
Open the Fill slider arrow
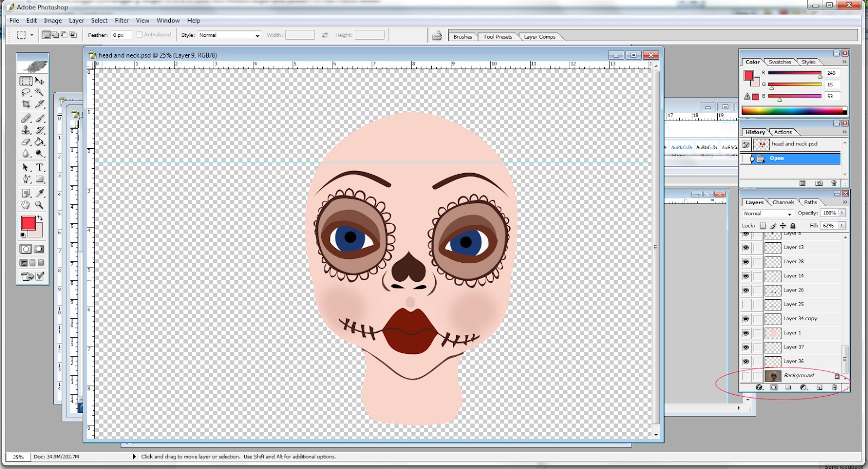coord(843,225)
